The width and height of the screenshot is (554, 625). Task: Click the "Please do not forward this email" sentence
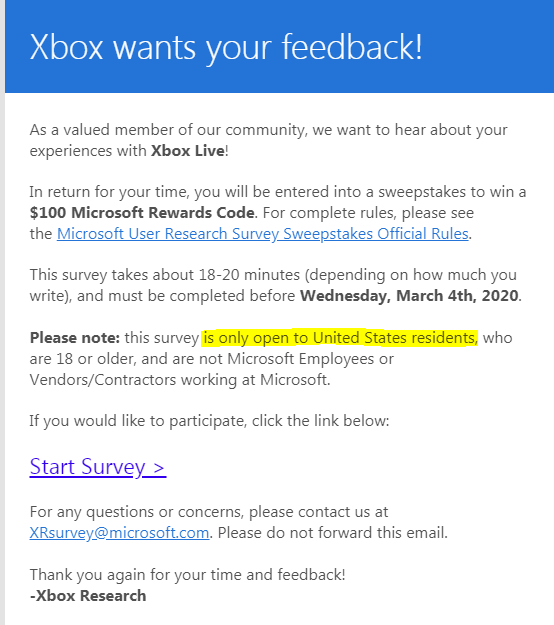(333, 533)
